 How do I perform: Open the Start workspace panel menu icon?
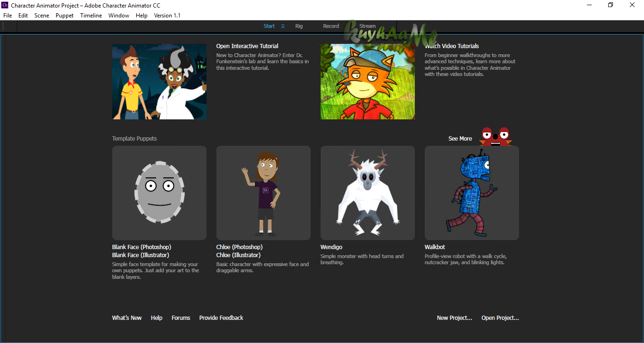tap(283, 26)
